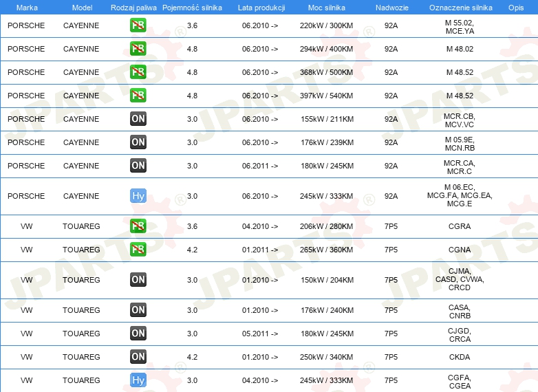Select the 206kW / 280KM power cell
Viewport: 538px width, 392px height.
(326, 226)
